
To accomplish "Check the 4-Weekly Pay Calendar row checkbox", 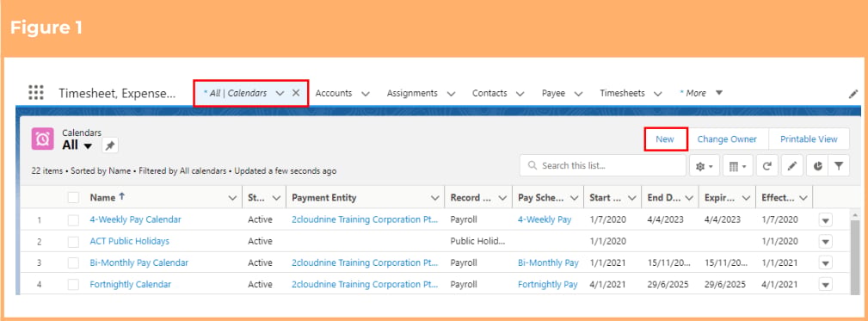I will point(74,219).
